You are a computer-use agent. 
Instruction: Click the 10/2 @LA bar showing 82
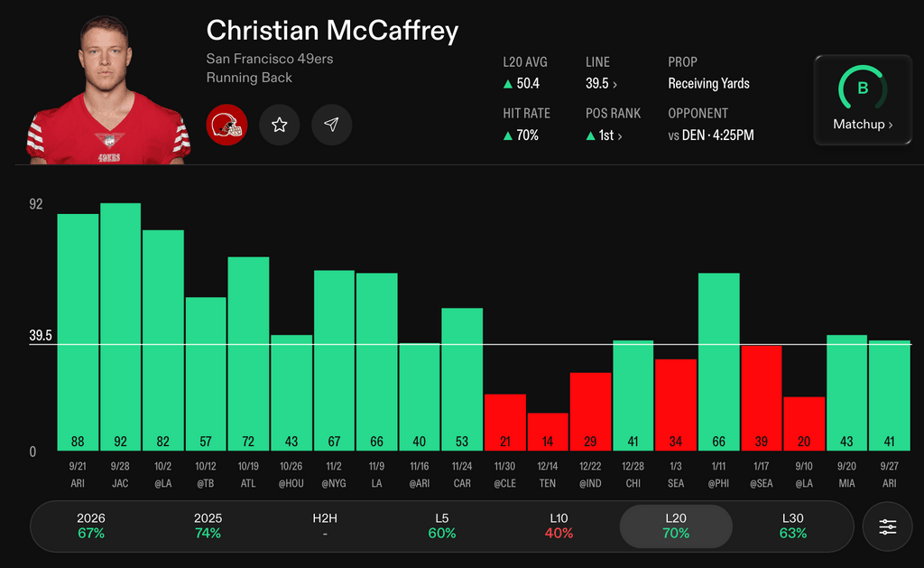pyautogui.click(x=163, y=340)
